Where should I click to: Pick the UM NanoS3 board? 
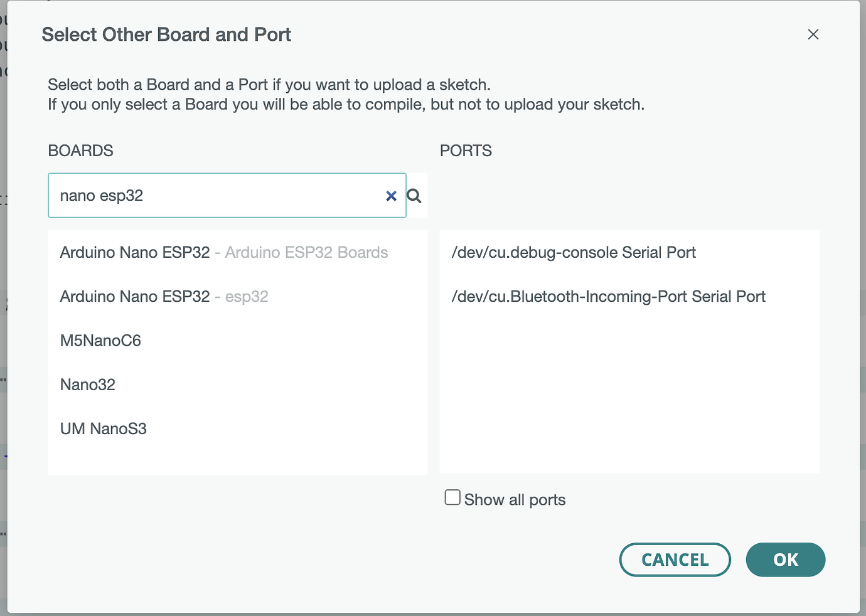(x=103, y=428)
